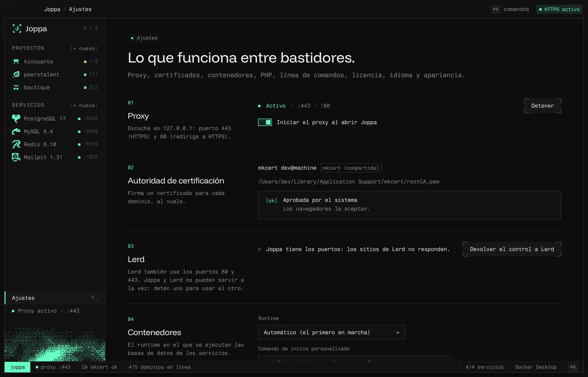588x377 pixels.
Task: Select the peerstalent project row
Action: (x=55, y=74)
